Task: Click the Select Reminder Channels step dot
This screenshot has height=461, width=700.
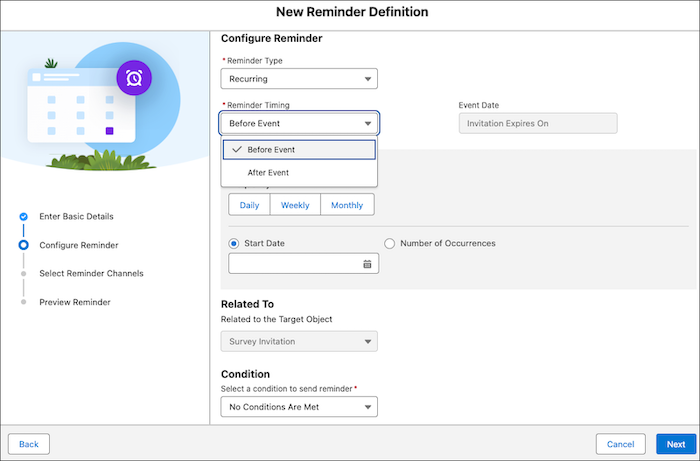Action: (x=23, y=273)
